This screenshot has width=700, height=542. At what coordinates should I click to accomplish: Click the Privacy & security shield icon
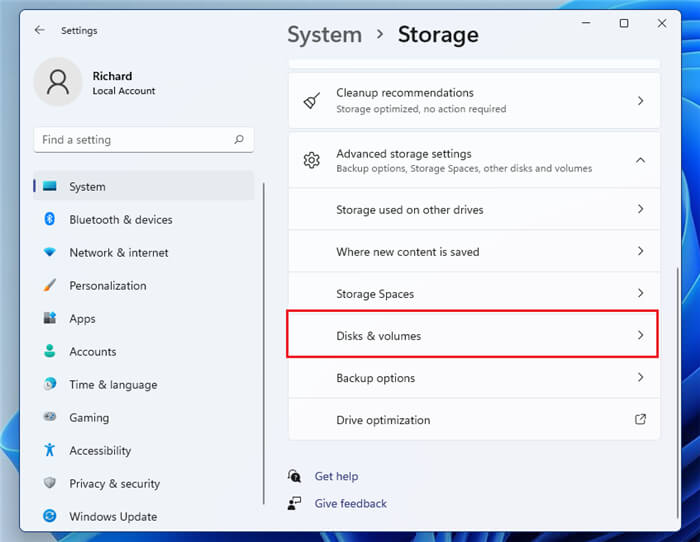point(50,483)
